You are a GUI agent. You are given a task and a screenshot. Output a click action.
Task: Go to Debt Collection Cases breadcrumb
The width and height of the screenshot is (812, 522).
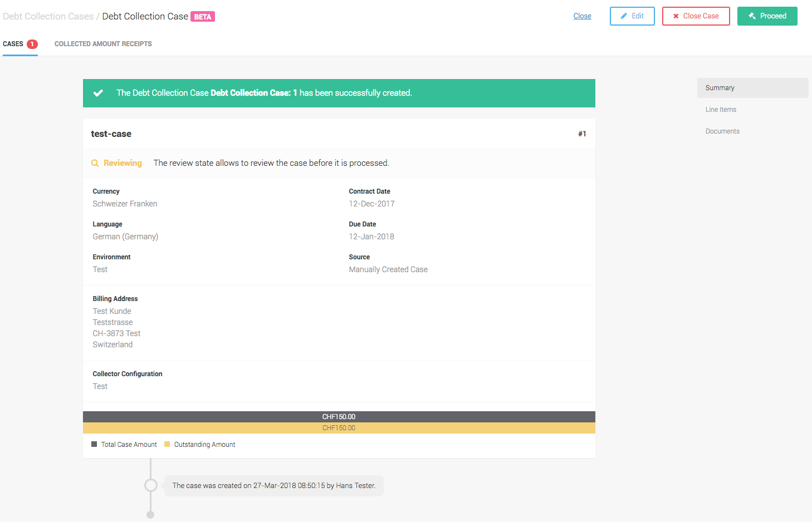pyautogui.click(x=48, y=16)
